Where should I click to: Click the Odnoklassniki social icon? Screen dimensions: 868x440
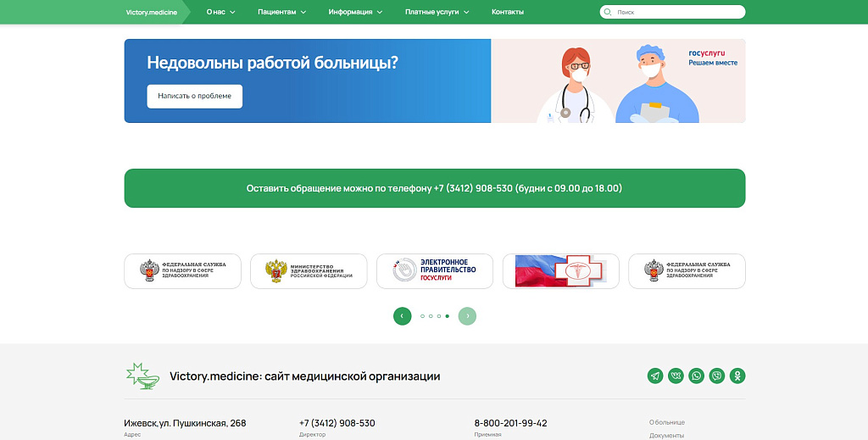pos(738,376)
